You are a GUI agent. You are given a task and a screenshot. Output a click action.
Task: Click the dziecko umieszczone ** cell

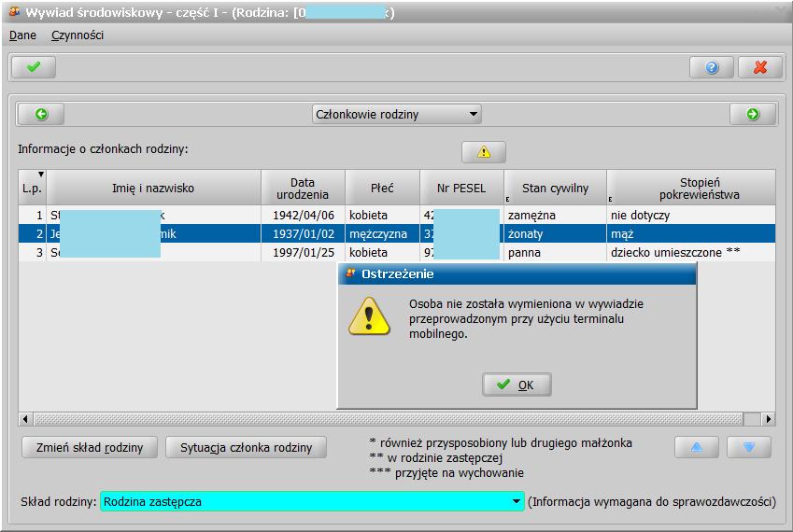(691, 253)
